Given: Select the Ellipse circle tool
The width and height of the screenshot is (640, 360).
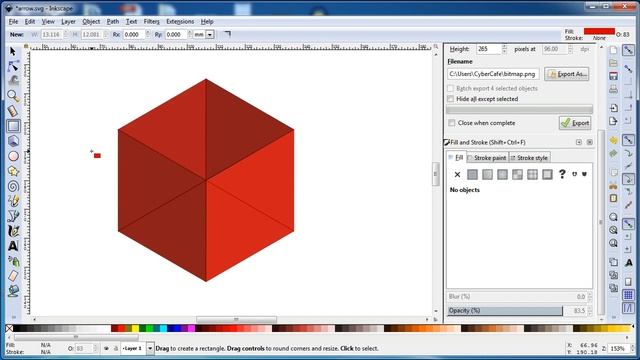Looking at the screenshot, I should click(x=13, y=156).
